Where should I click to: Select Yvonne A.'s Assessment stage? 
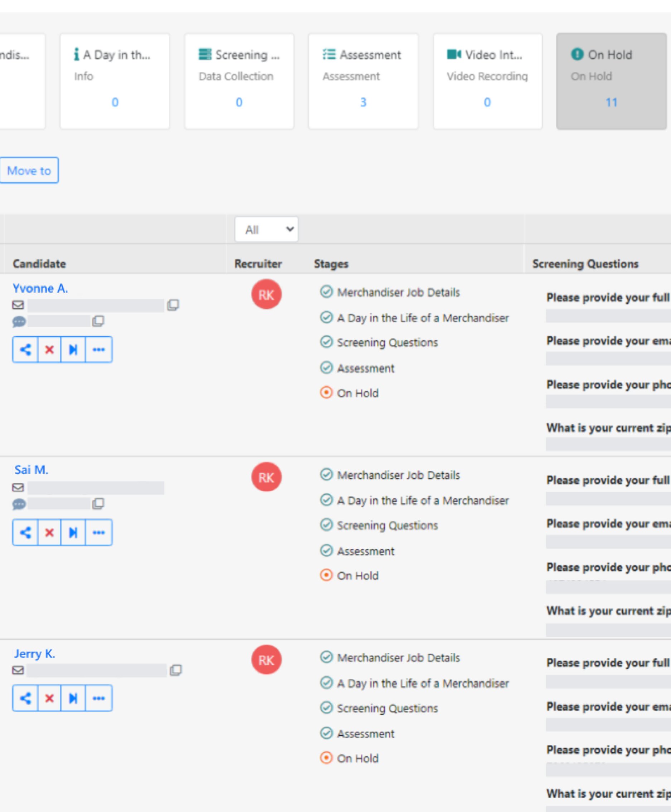[358, 368]
